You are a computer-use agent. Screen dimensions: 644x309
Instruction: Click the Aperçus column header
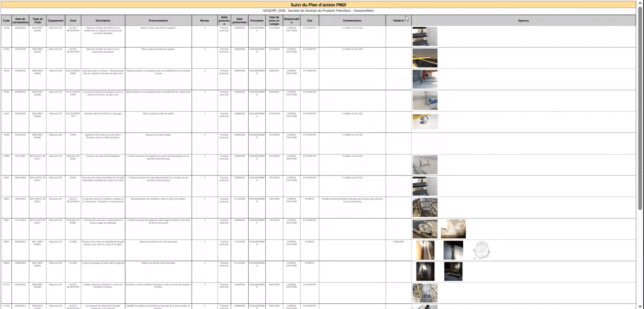523,21
